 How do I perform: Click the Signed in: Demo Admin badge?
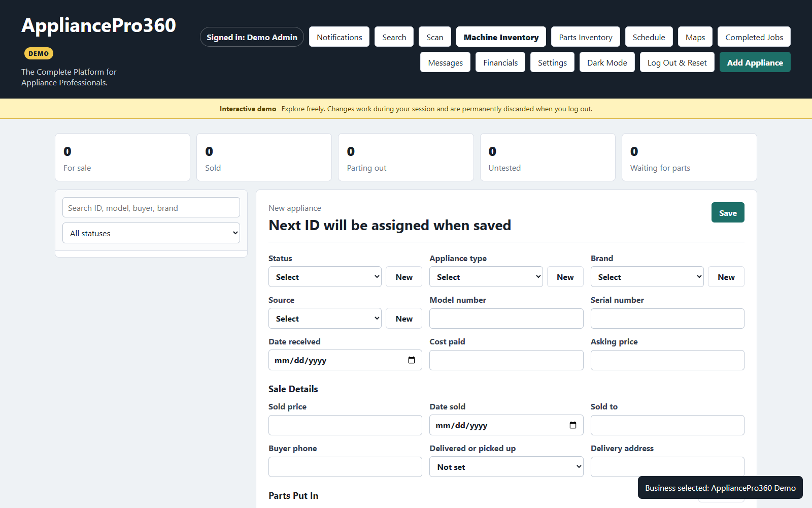[252, 37]
